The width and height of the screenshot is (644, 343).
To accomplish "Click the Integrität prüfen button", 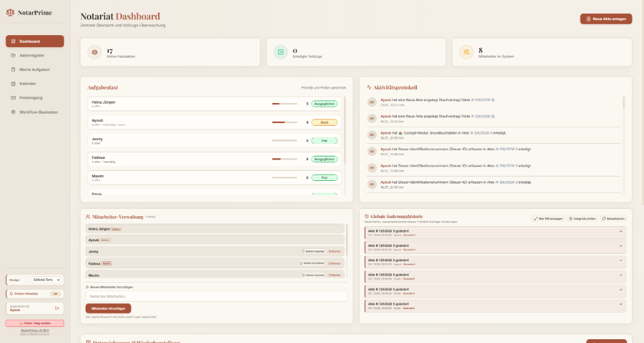I will click(x=582, y=219).
